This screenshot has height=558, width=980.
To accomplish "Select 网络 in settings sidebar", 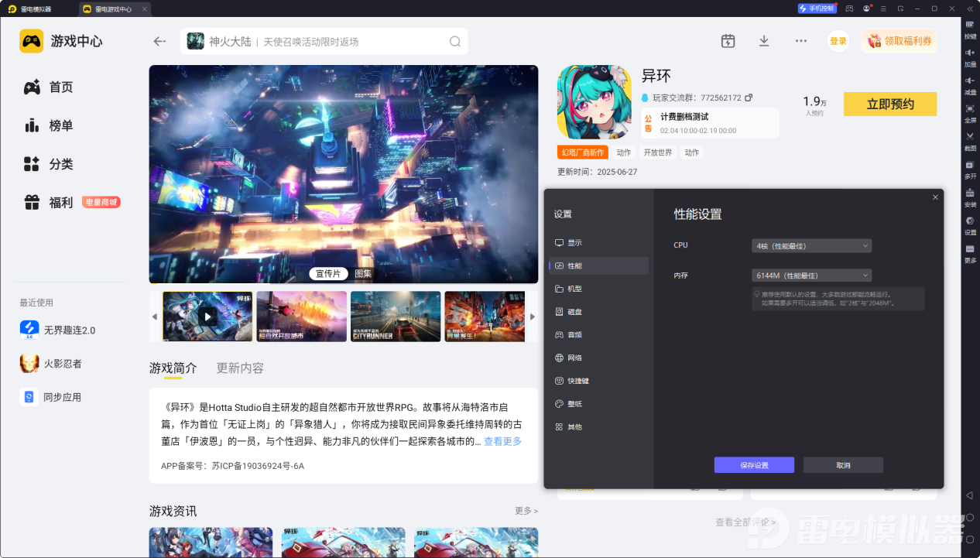I will (x=599, y=358).
